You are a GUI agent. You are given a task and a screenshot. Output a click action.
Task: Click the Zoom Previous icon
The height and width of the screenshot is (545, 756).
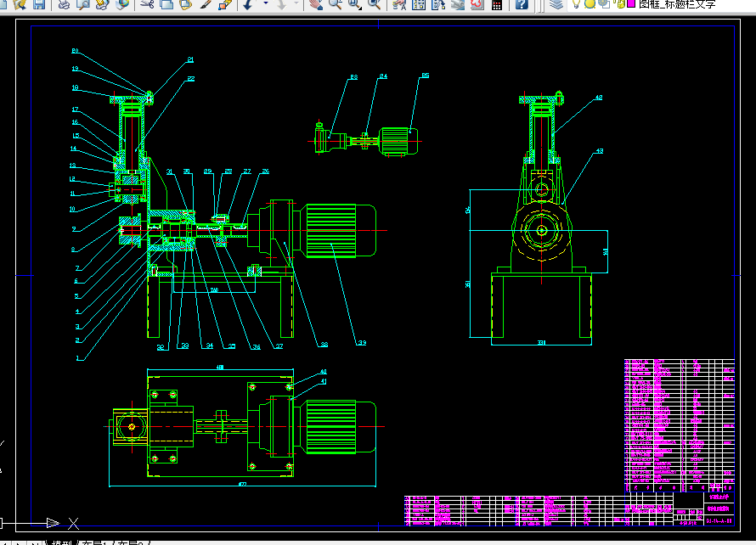pos(374,4)
